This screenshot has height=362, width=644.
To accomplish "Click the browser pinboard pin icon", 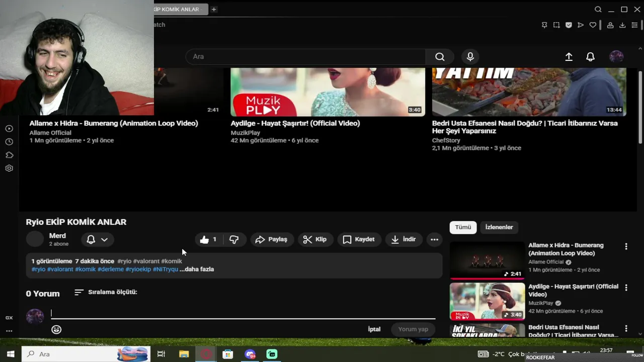I will coord(544,25).
